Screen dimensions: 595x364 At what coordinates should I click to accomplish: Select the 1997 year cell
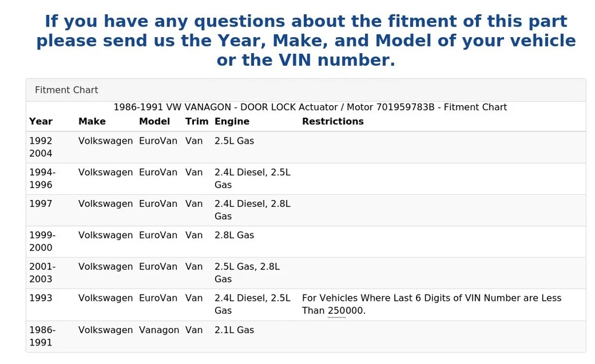[41, 204]
